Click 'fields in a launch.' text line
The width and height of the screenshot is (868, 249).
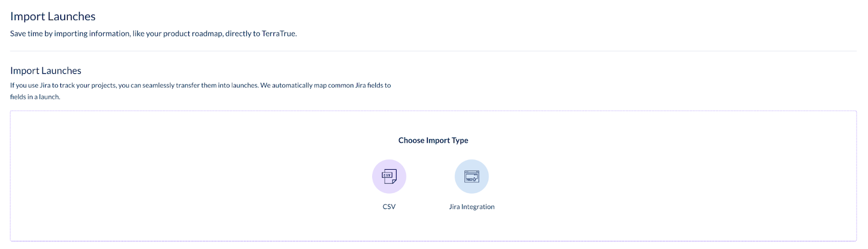[35, 97]
